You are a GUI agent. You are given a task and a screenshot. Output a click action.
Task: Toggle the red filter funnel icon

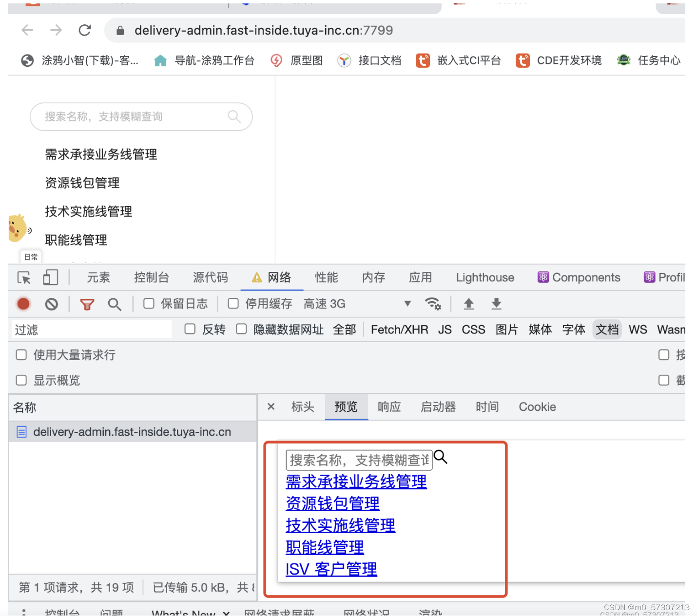pyautogui.click(x=87, y=305)
